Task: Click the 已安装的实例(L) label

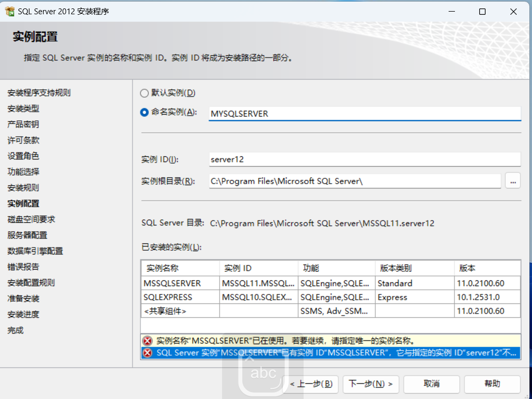Action: [x=172, y=248]
